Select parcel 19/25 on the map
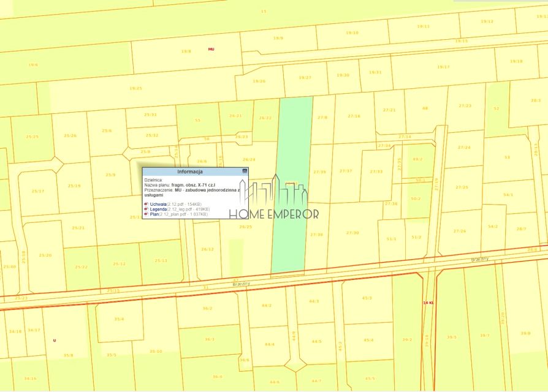The width and height of the screenshot is (548, 392). [x=135, y=89]
